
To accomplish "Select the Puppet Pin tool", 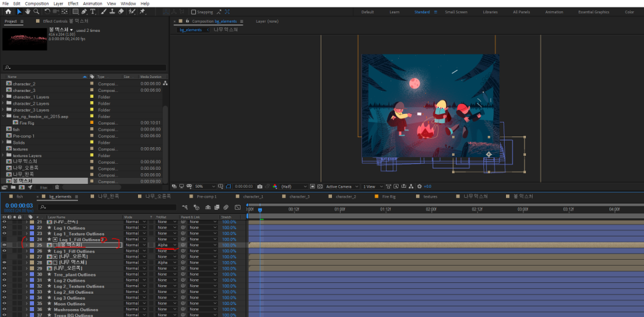I will coord(142,12).
